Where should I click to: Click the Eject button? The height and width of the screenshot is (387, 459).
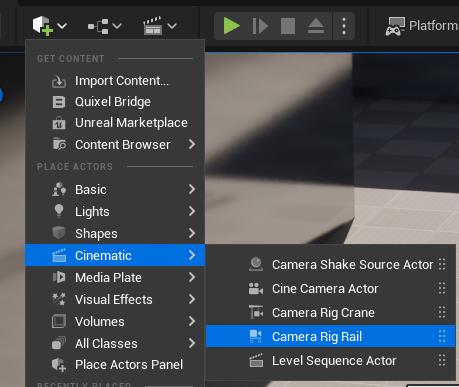tap(316, 26)
